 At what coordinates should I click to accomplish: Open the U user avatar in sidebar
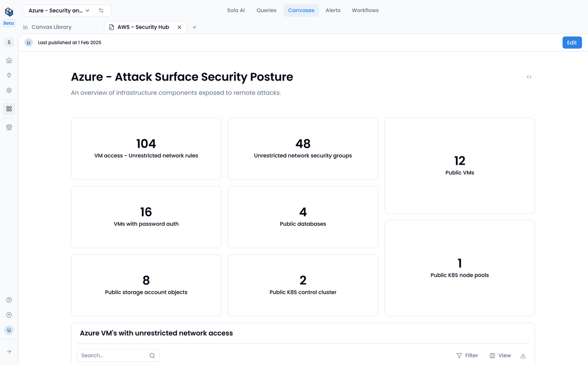coord(9,330)
